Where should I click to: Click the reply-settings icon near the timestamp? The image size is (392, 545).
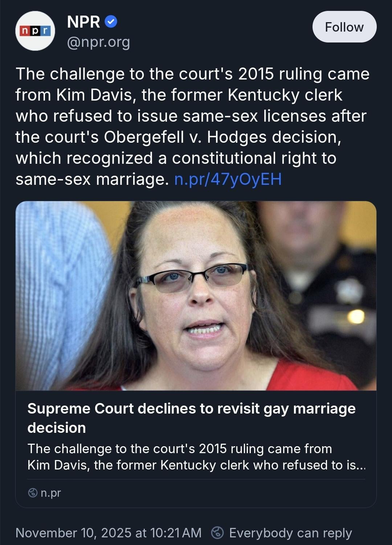click(x=217, y=533)
